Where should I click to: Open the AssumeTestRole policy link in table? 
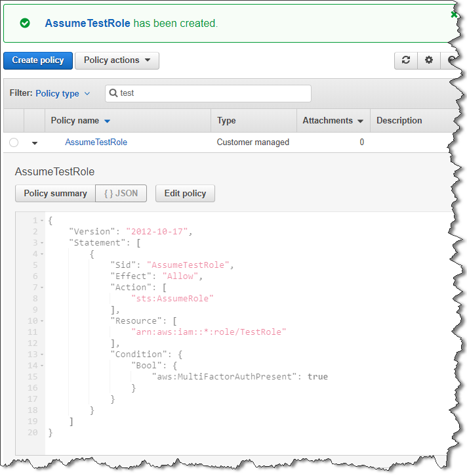pyautogui.click(x=96, y=142)
